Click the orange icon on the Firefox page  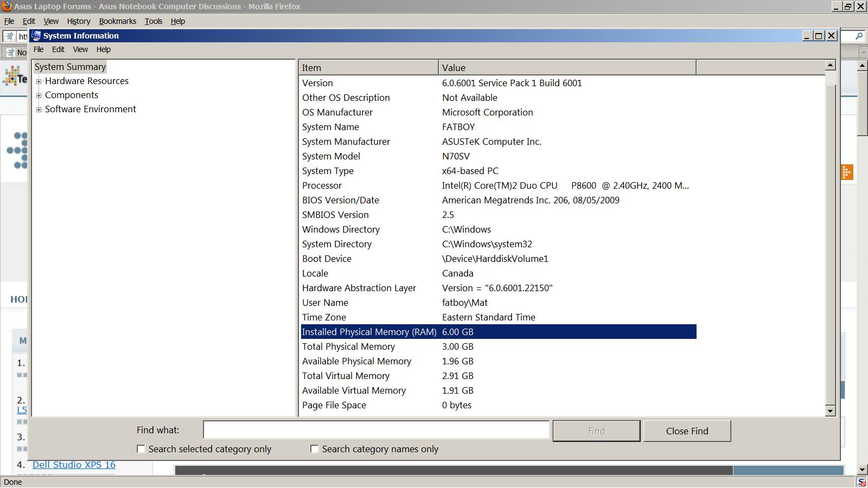(846, 172)
